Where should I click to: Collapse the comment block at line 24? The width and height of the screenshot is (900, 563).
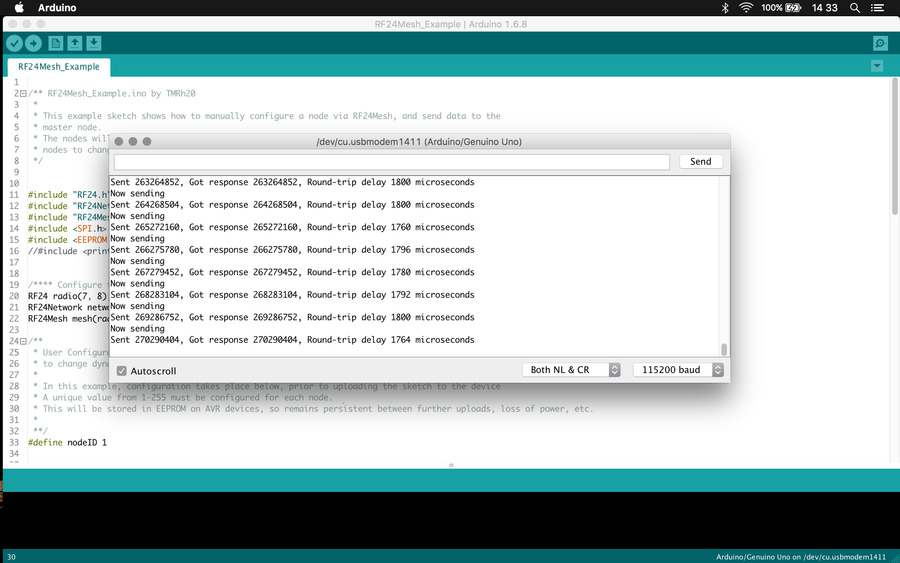click(23, 341)
